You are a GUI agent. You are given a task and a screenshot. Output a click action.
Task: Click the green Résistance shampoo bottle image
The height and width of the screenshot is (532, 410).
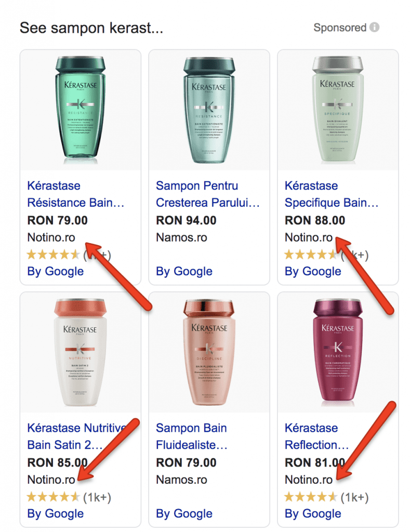(81, 110)
